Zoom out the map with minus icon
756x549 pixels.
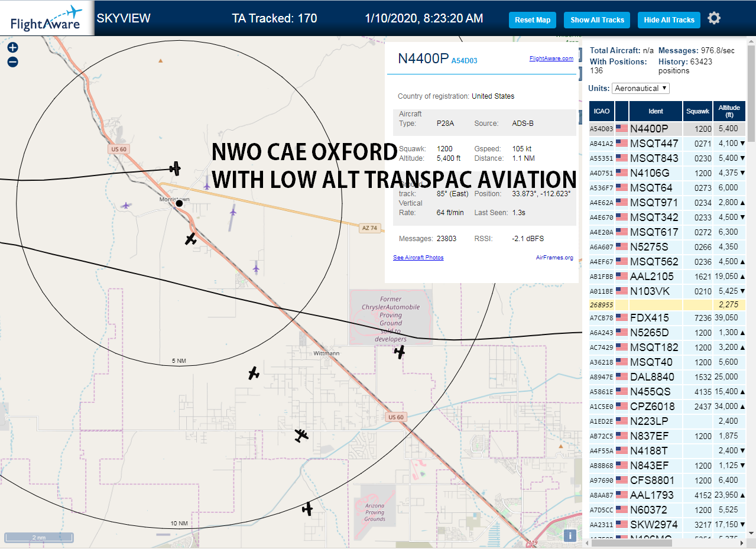tap(12, 61)
